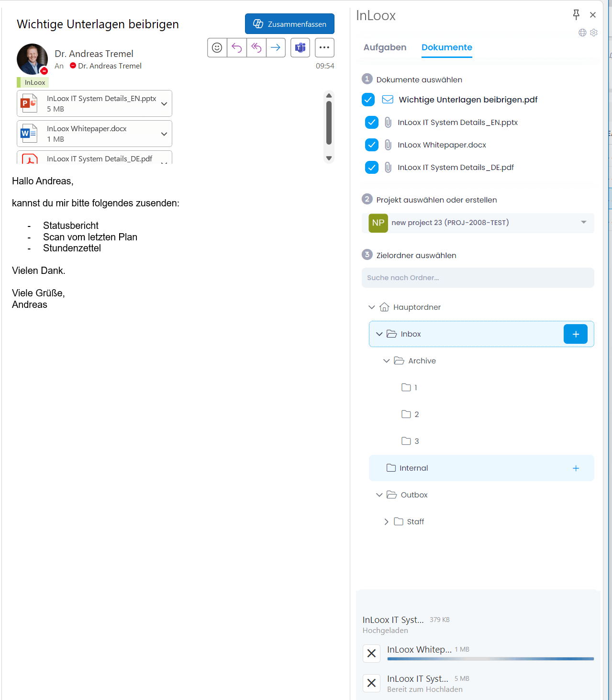The height and width of the screenshot is (700, 612).
Task: Click sender name Dr. Andreas Tremel
Action: [94, 54]
